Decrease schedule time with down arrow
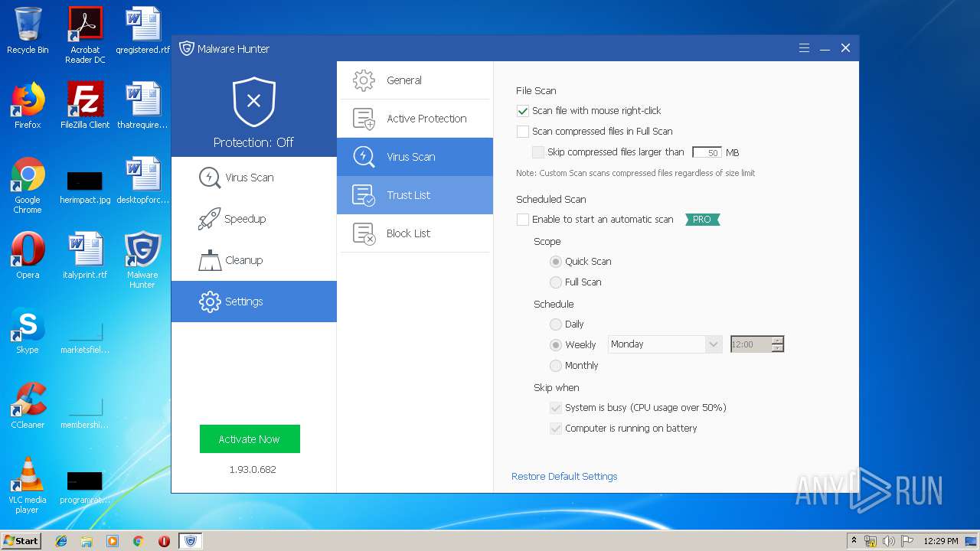Viewport: 980px width, 551px height. pyautogui.click(x=778, y=348)
